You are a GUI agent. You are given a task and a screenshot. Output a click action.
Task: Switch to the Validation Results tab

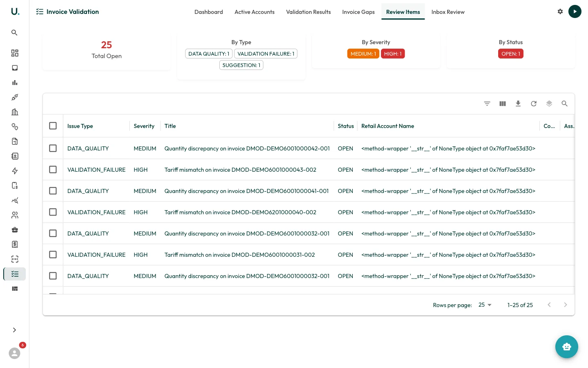[x=308, y=12]
